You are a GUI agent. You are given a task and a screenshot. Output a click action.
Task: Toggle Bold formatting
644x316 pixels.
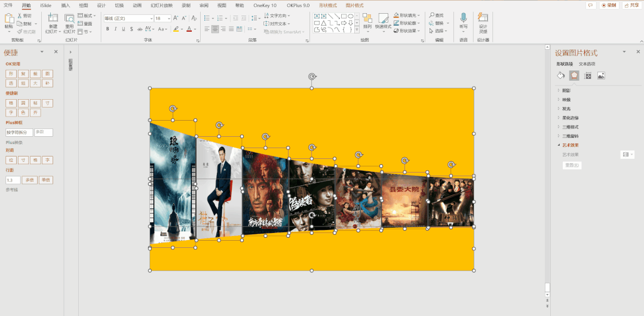108,29
